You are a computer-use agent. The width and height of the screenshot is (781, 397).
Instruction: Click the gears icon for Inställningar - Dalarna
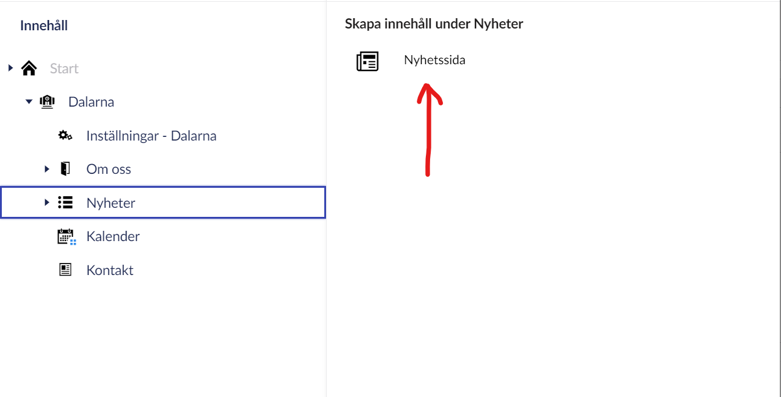point(65,135)
